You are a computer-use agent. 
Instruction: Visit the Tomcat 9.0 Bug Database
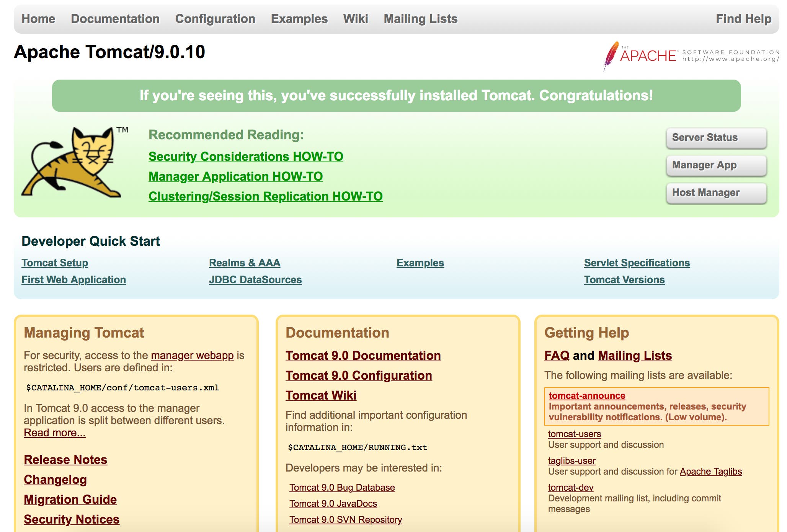click(x=342, y=487)
